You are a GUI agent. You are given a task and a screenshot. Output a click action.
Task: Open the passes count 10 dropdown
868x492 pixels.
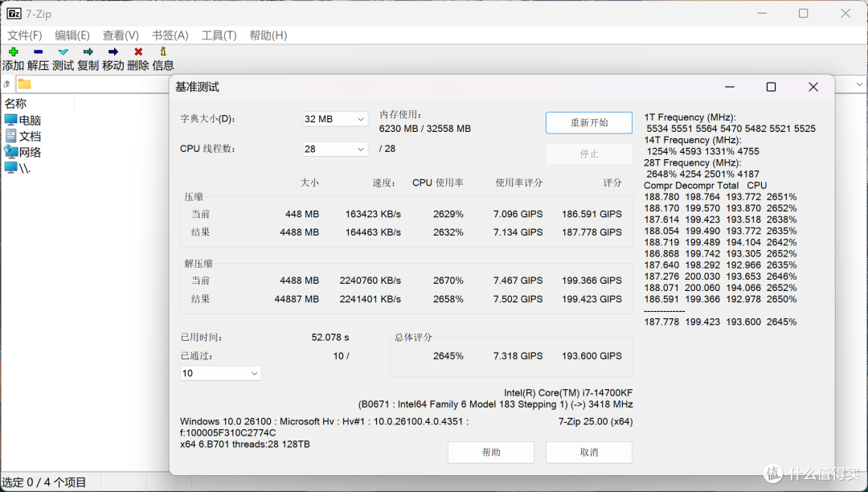click(221, 373)
